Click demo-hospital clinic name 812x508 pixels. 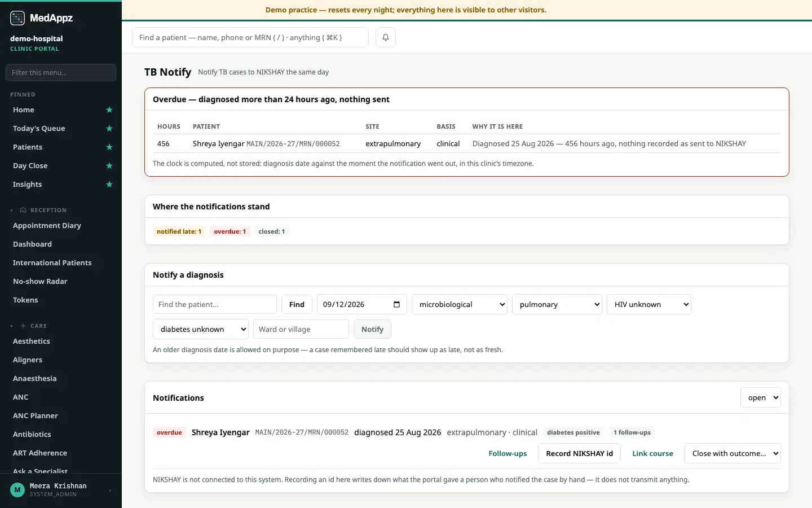pos(37,38)
